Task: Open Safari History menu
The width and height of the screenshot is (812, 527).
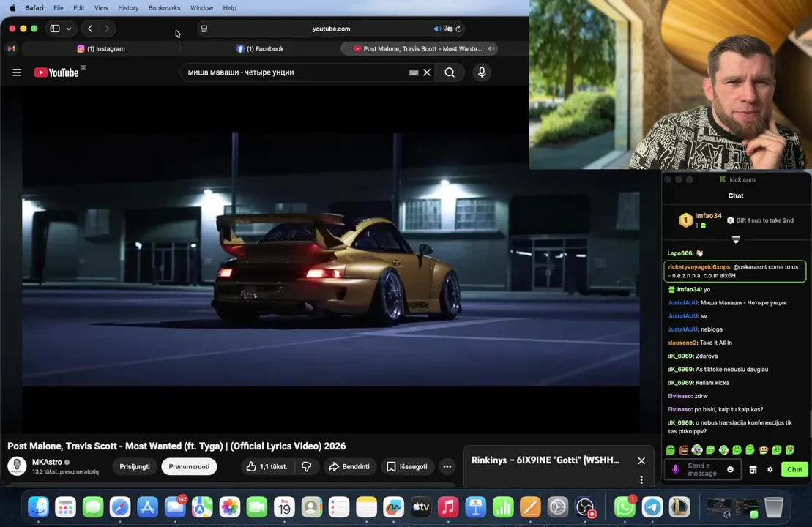Action: coord(128,8)
